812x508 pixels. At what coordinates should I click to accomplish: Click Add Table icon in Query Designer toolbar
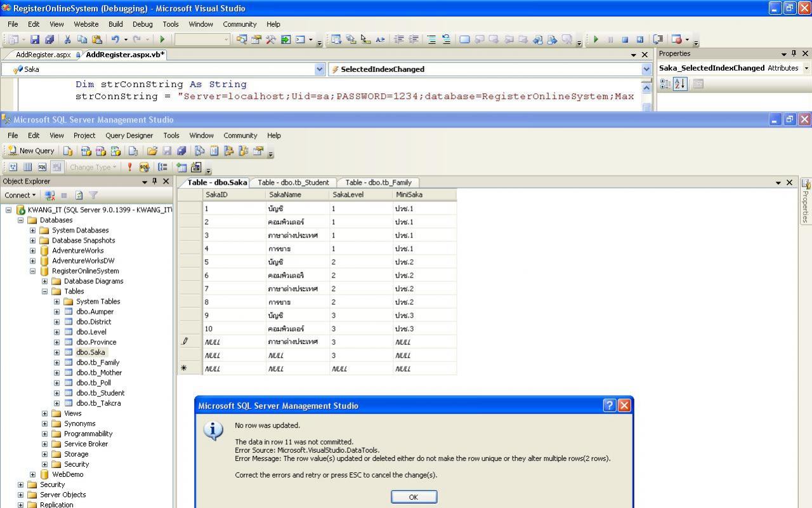[181, 167]
